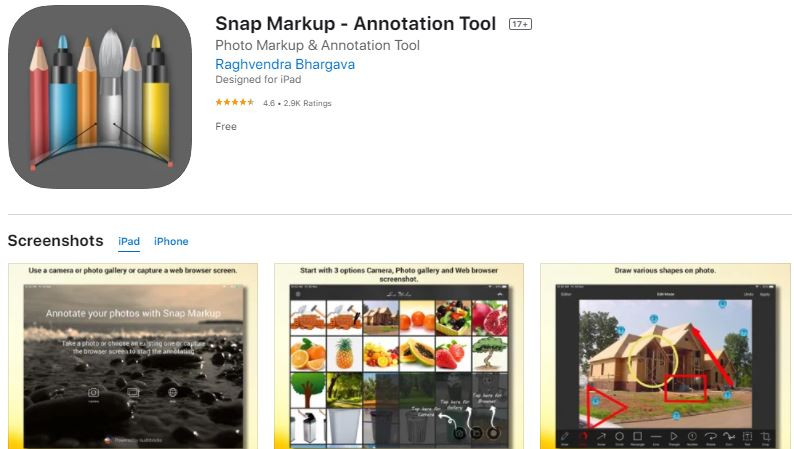This screenshot has width=794, height=449.
Task: Click the camera icon on welcome screenshot
Action: [94, 392]
